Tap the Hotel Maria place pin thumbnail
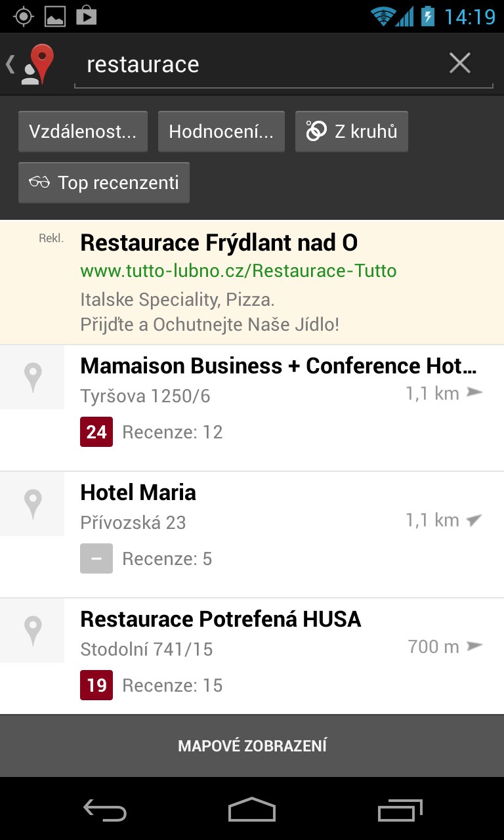This screenshot has width=504, height=840. click(32, 504)
